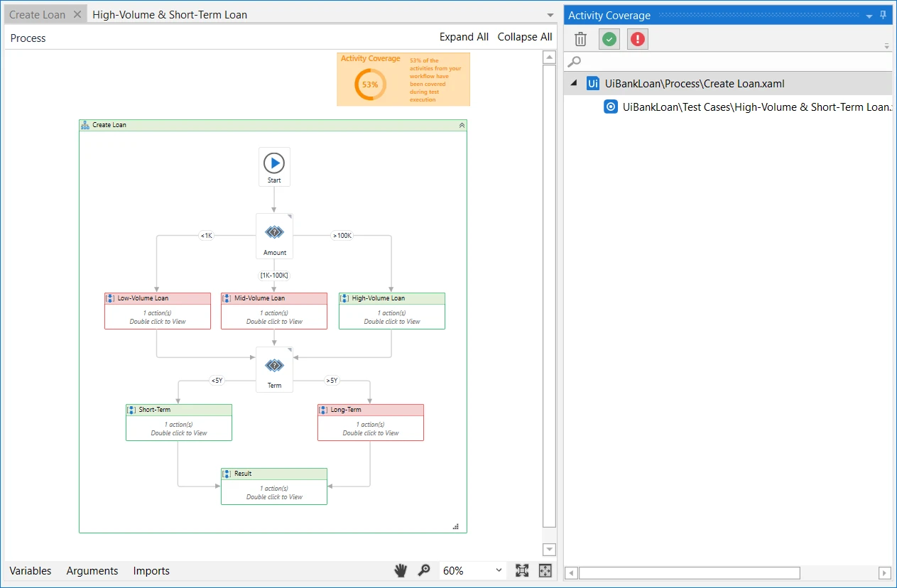Click Collapse All
Screen dimensions: 897x588
pos(525,37)
